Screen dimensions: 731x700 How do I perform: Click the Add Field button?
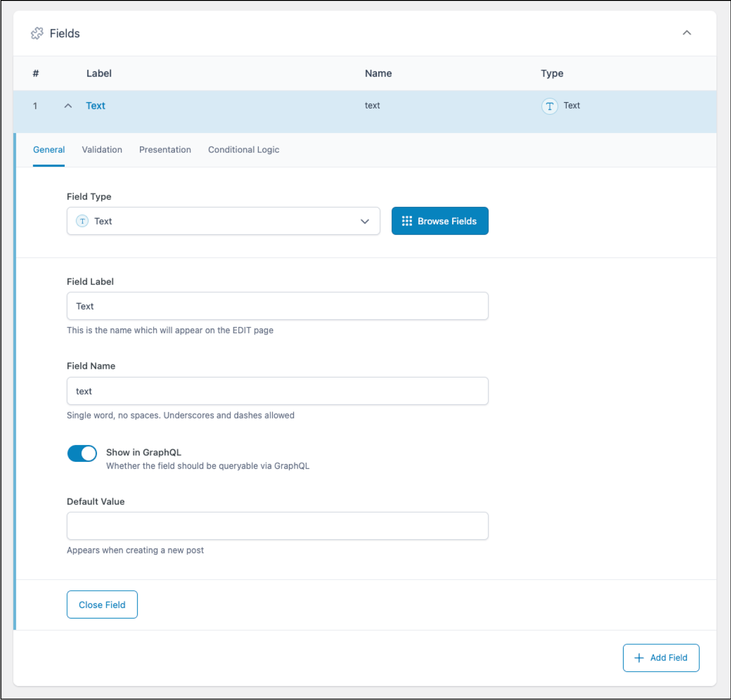click(660, 658)
